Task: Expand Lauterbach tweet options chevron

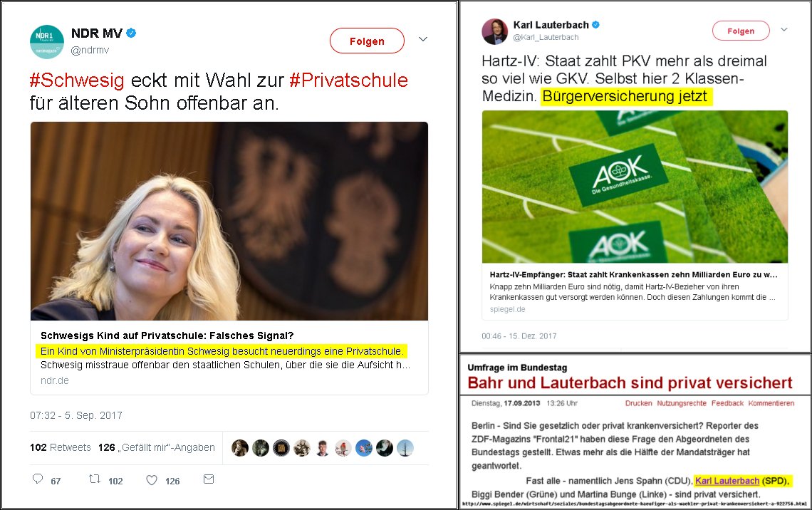Action: click(784, 29)
